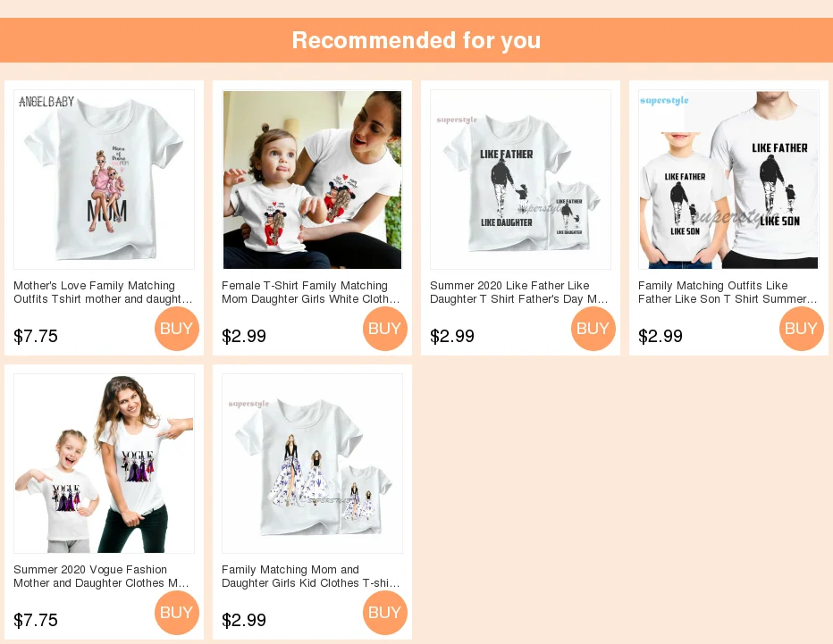Click BUY for Like Father Like Daughter shirt

(593, 329)
